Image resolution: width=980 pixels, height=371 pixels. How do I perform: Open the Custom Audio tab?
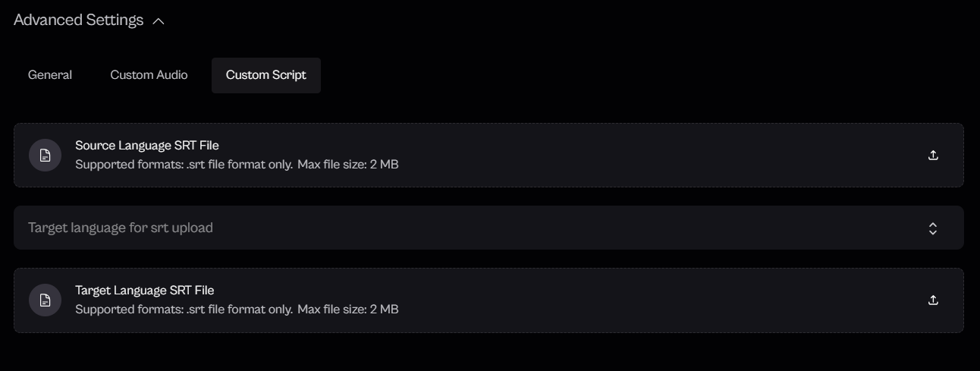149,75
